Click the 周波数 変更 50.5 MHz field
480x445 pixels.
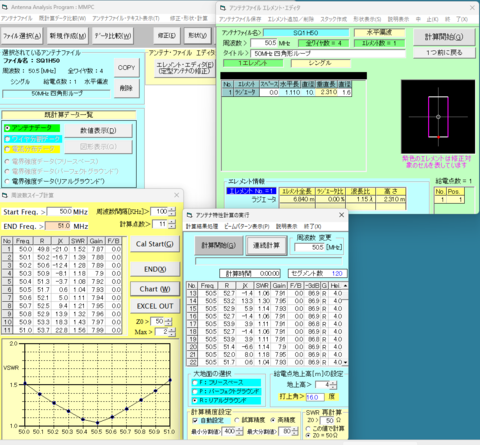tap(309, 247)
